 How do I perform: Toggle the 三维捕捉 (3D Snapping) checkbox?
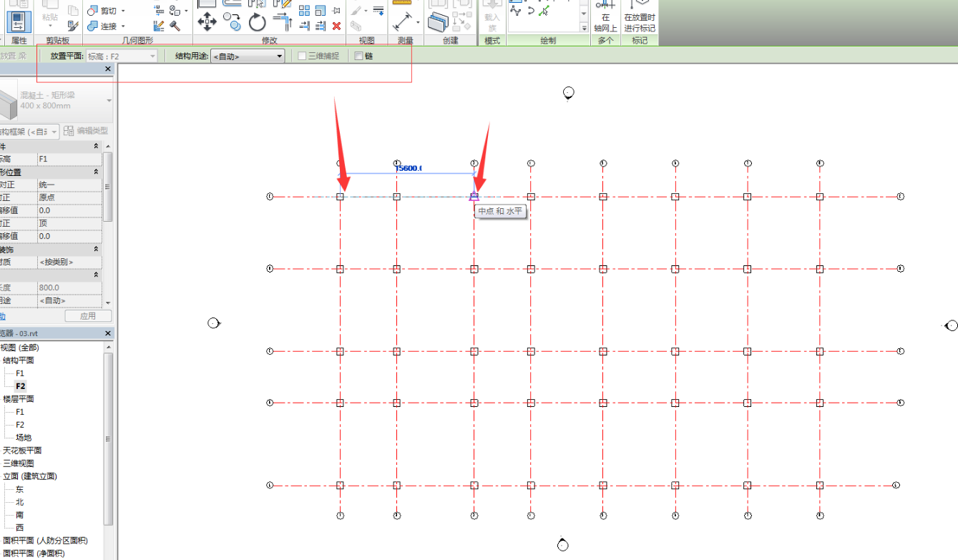click(302, 56)
